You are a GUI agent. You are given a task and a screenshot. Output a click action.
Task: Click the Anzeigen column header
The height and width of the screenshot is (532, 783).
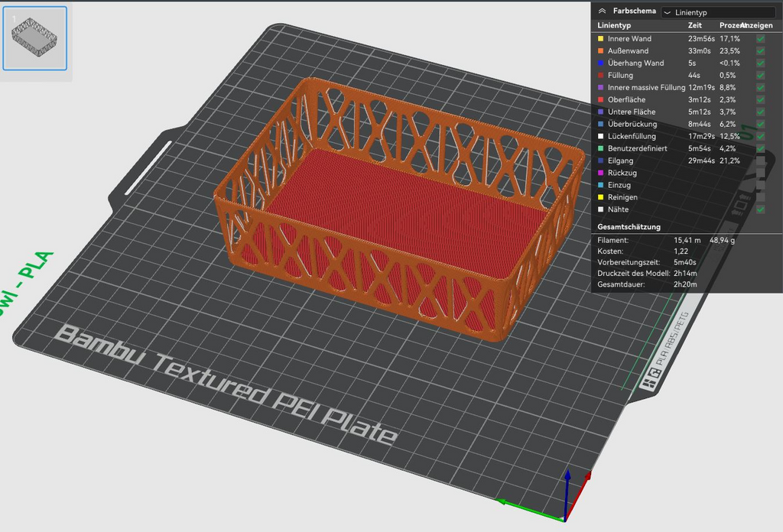click(758, 25)
